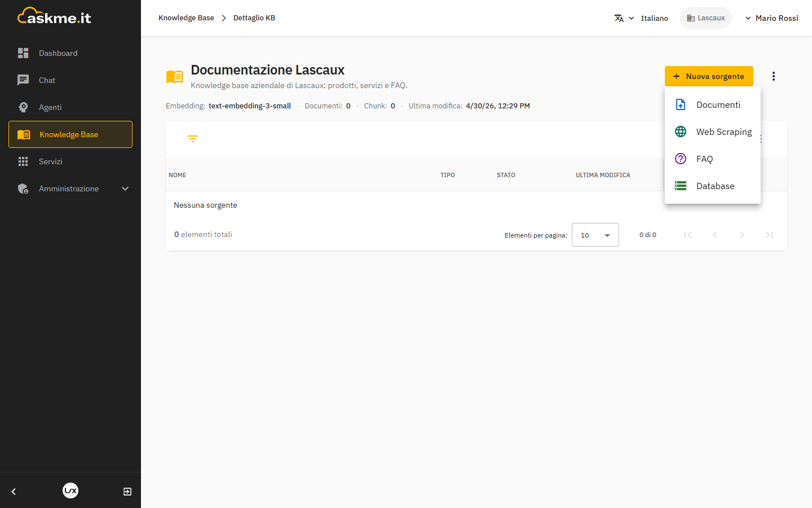Click the translate language icon
Image resolution: width=812 pixels, height=508 pixels.
tap(619, 18)
